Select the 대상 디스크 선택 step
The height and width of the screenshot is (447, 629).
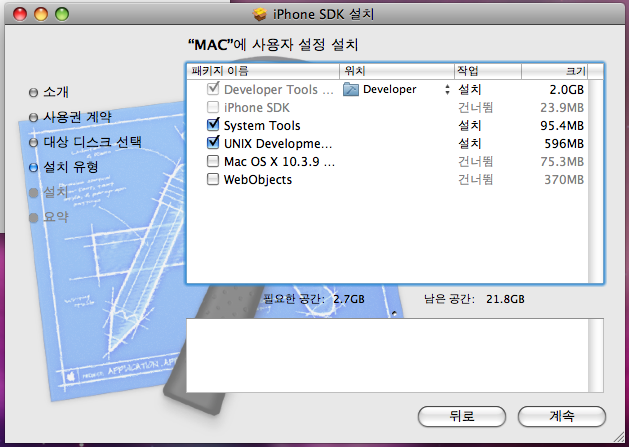pyautogui.click(x=85, y=142)
